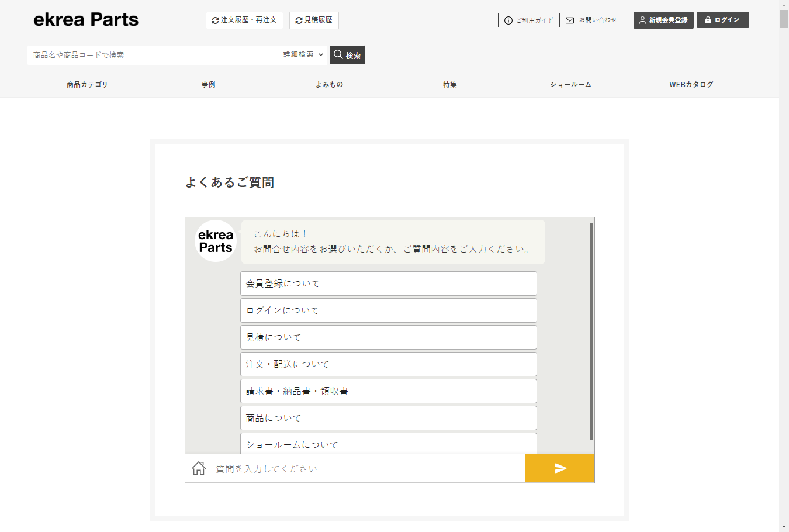Image resolution: width=789 pixels, height=532 pixels.
Task: Click the ekrea Parts site logo
Action: (86, 20)
